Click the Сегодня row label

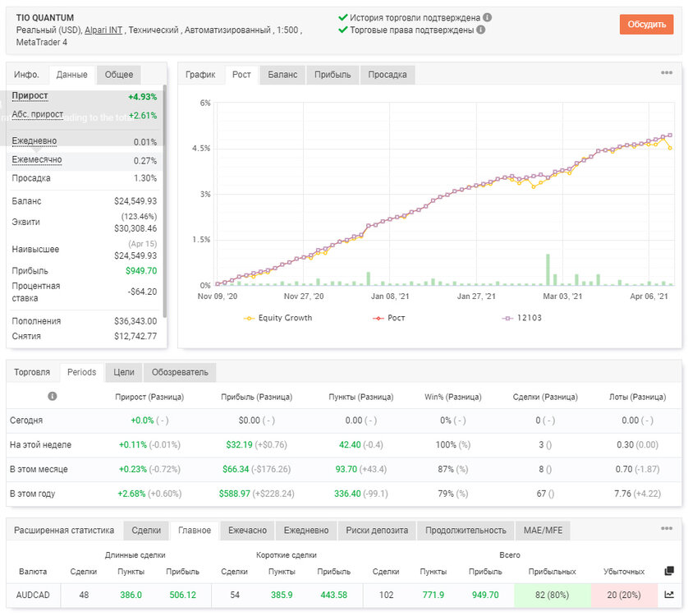26,421
